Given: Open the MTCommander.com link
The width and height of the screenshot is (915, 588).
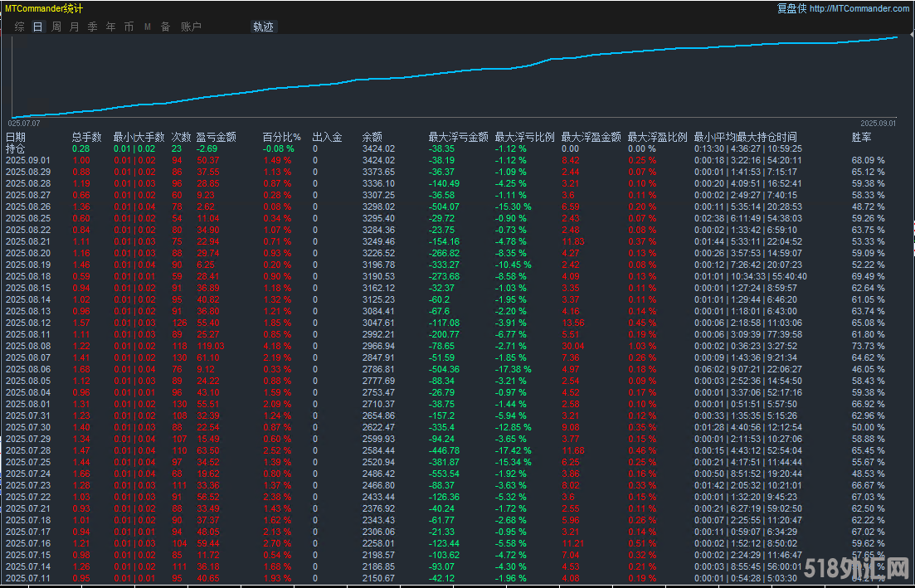Looking at the screenshot, I should point(859,8).
